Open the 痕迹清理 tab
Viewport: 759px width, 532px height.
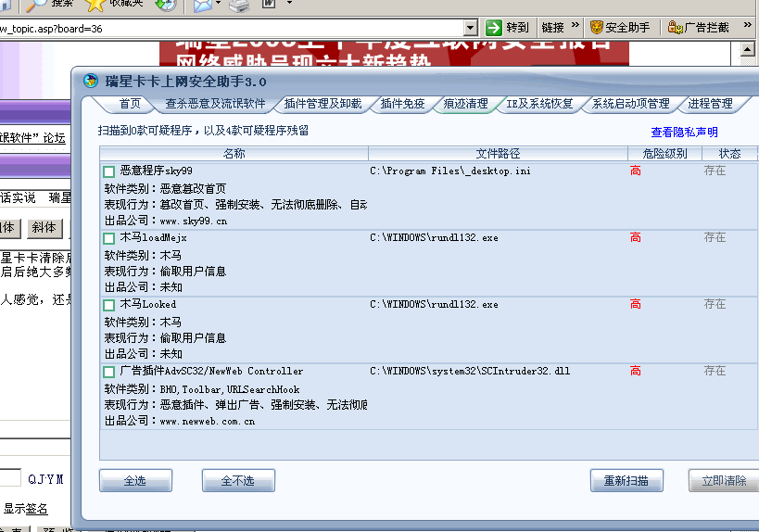[x=465, y=104]
